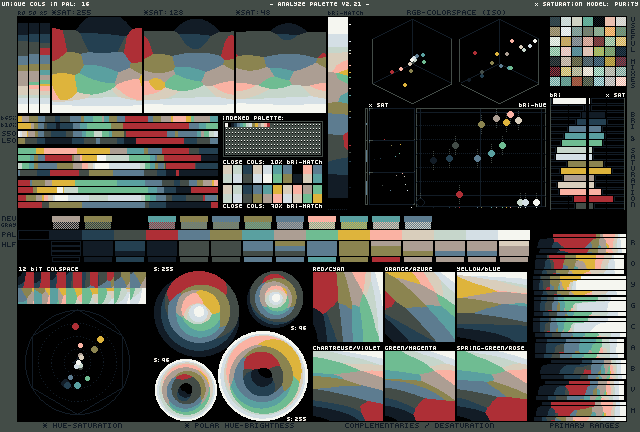Click the 'L50' bar label
Screen dimensions: 640x432
coord(9,140)
